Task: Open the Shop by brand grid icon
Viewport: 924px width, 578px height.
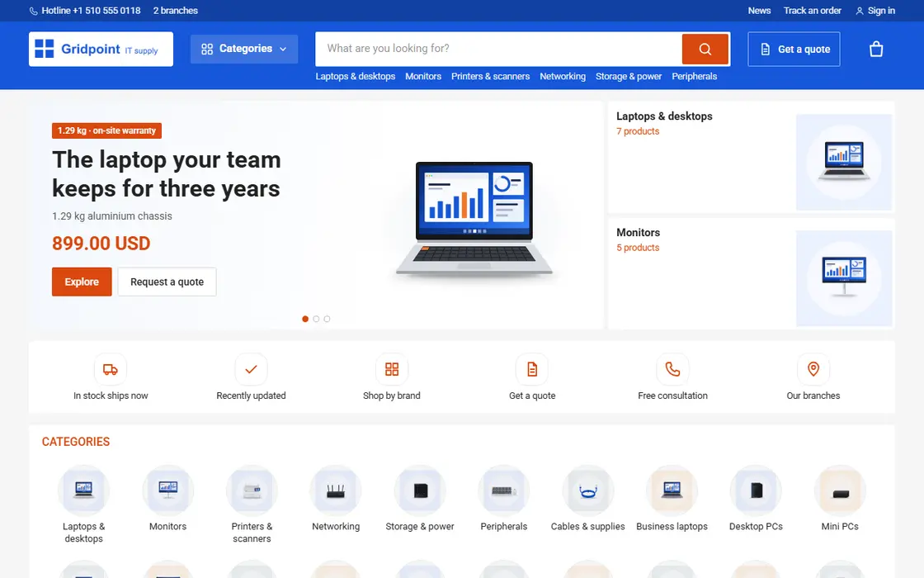Action: tap(392, 369)
